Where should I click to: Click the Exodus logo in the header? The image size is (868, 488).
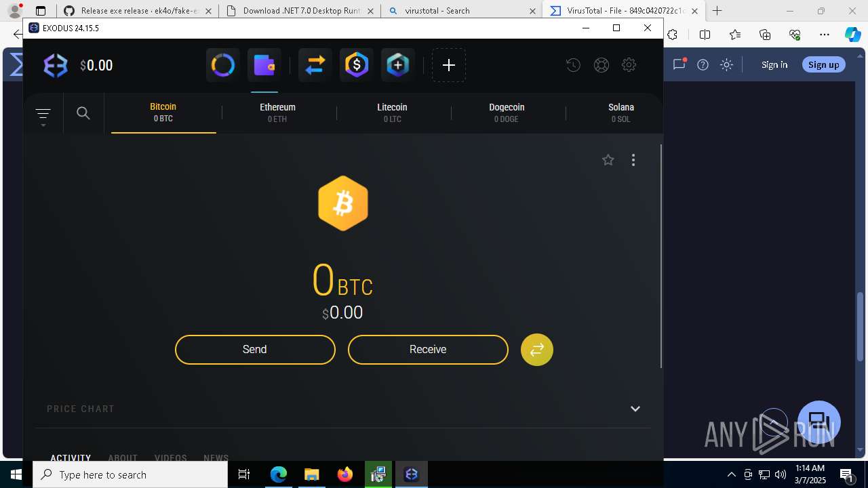click(56, 66)
